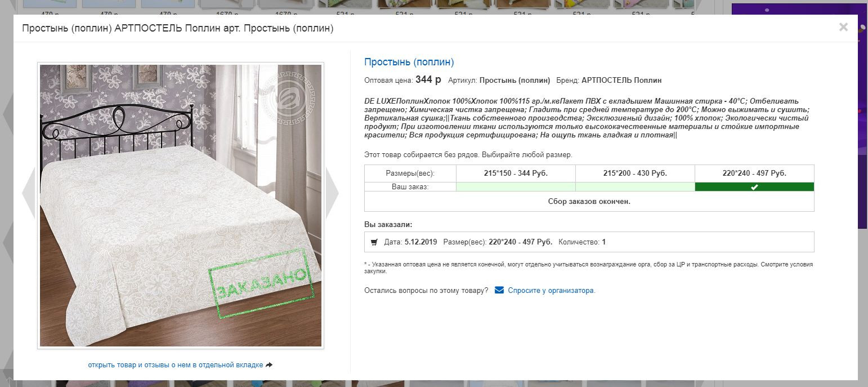Select size header 220*240 - 497 Руб.
Screen dimensions: 868x387
(x=754, y=174)
